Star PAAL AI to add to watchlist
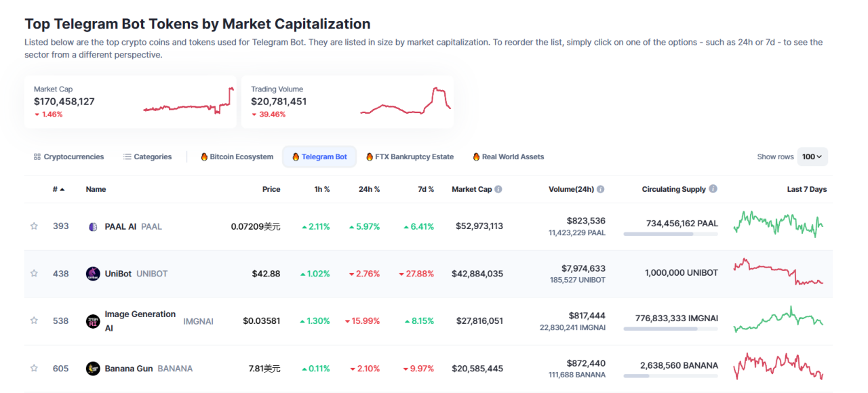This screenshot has width=868, height=393. pos(34,226)
